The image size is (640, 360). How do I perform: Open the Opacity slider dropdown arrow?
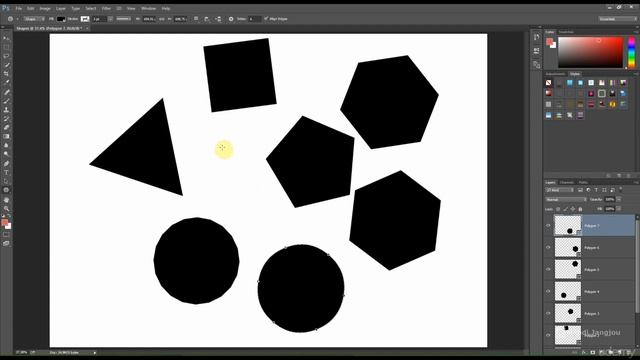point(619,199)
